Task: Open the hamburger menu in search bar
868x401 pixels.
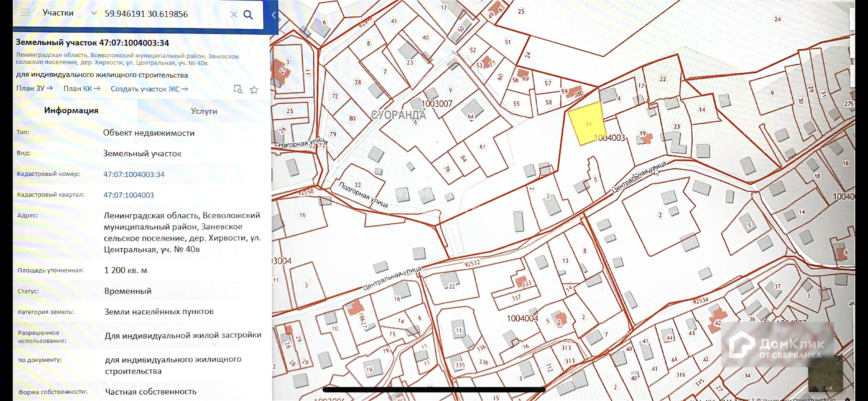Action: click(25, 13)
